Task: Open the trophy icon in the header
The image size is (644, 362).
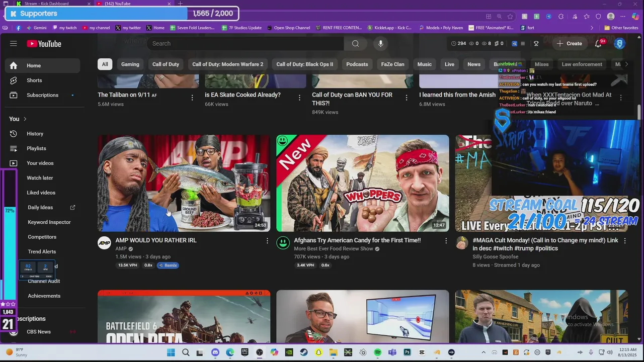Action: coord(536,44)
